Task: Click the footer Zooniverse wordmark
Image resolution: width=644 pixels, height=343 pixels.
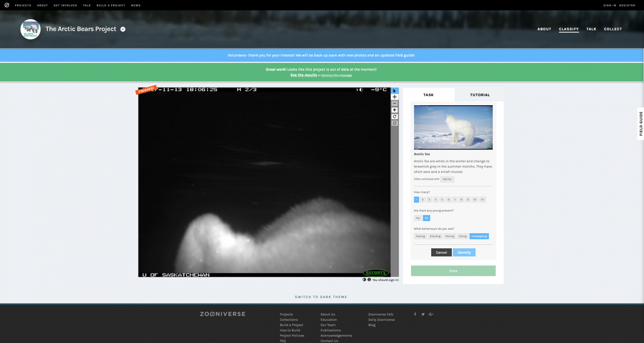Action: [222, 314]
